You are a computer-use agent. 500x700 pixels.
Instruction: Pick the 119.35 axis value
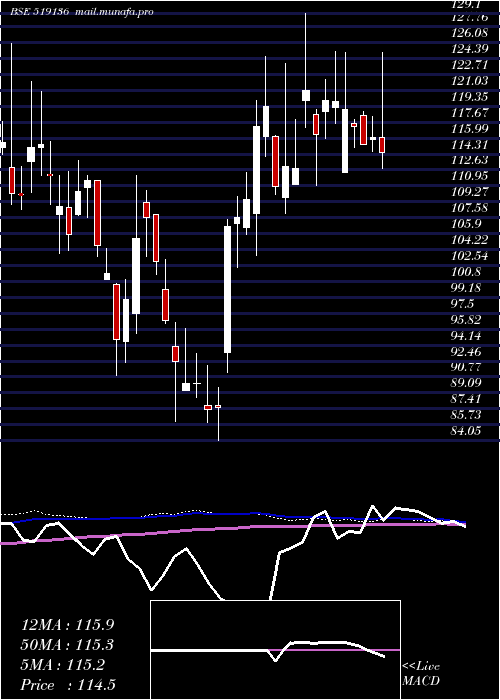tap(472, 97)
